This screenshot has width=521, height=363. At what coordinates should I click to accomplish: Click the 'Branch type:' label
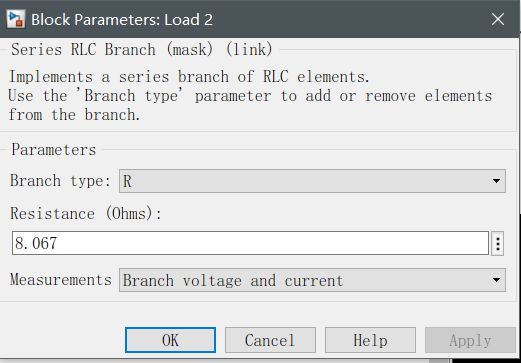[x=60, y=181]
